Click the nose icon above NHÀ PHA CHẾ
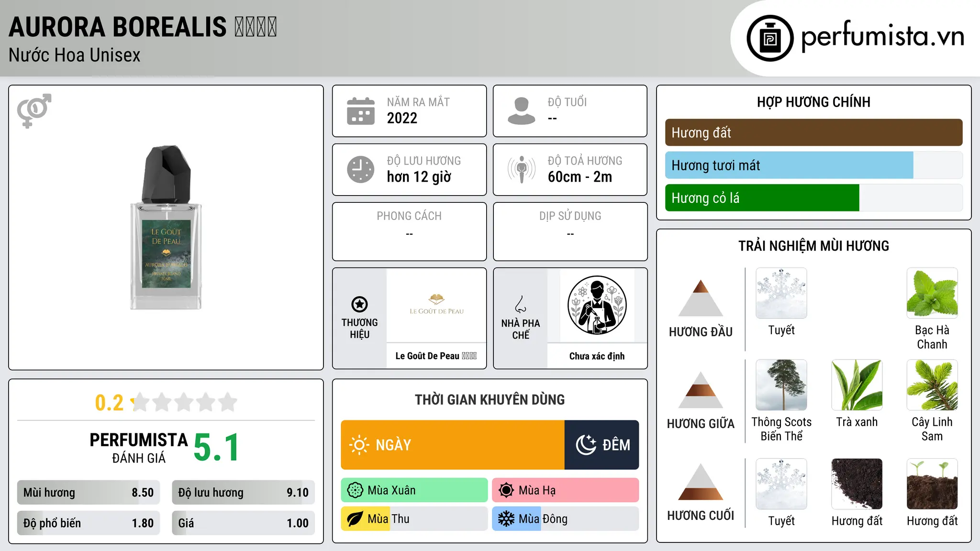 [521, 304]
